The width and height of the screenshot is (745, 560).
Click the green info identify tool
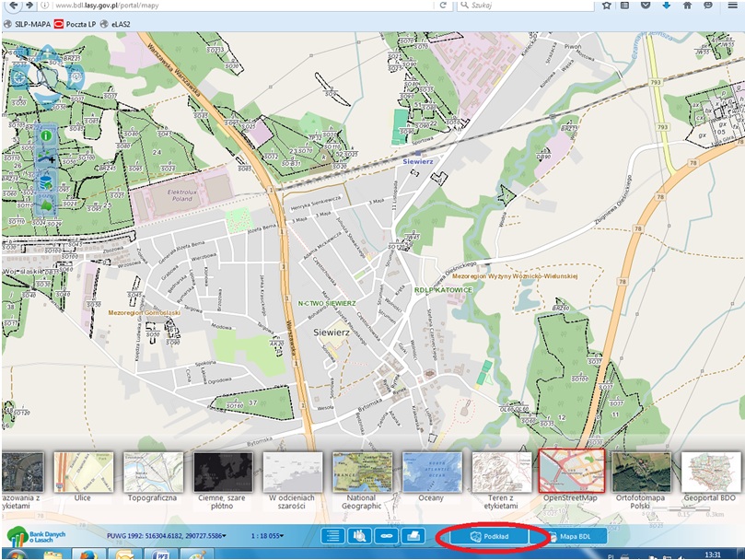[x=46, y=136]
